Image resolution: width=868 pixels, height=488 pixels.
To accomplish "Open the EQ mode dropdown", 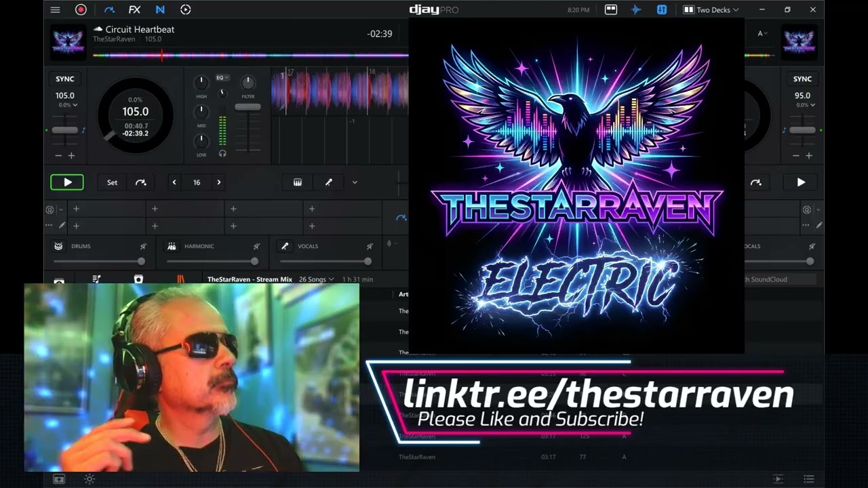I will [222, 78].
